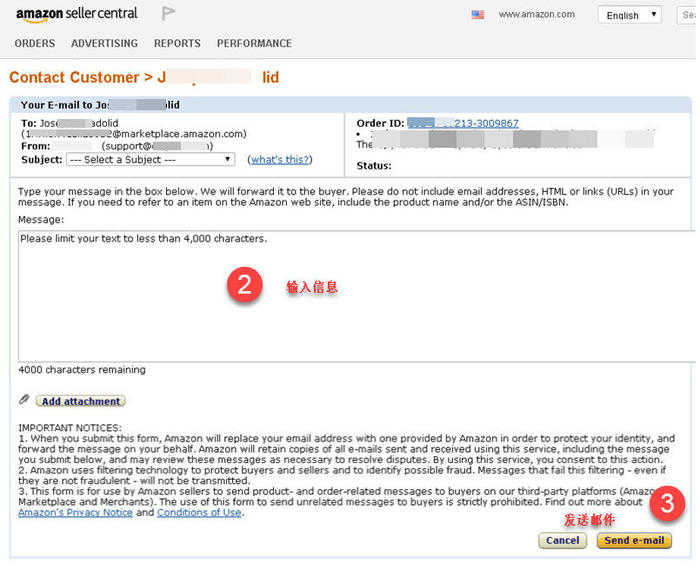Open the what's this? help link

(280, 159)
